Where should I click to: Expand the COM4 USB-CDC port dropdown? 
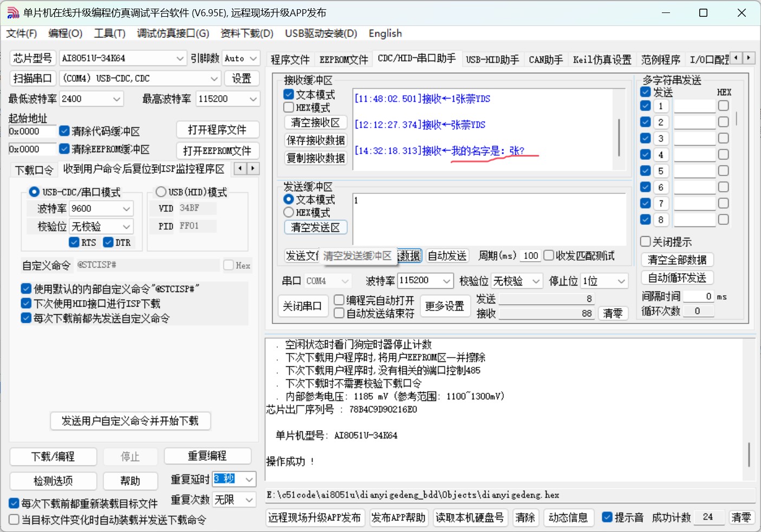click(214, 79)
